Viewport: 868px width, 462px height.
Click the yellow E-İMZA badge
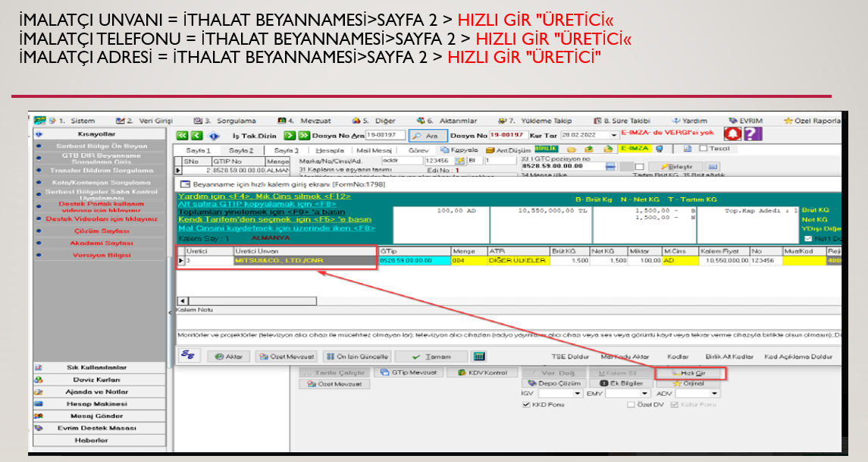[x=635, y=149]
